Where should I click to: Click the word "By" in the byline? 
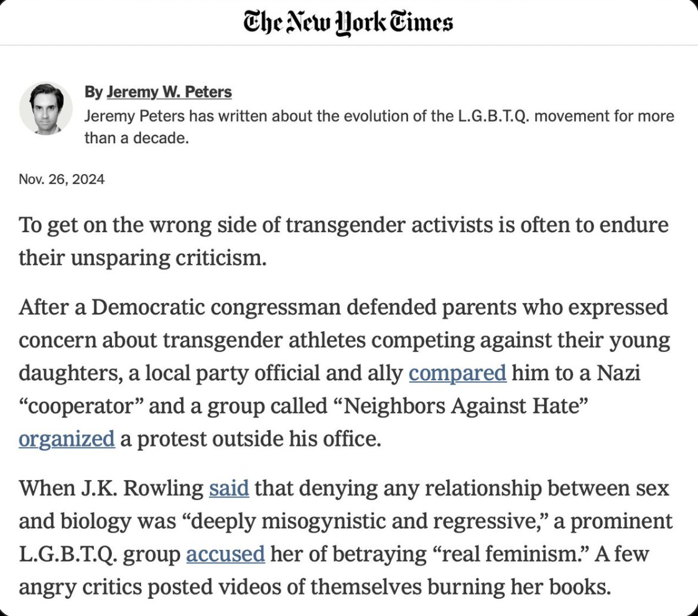pos(93,92)
